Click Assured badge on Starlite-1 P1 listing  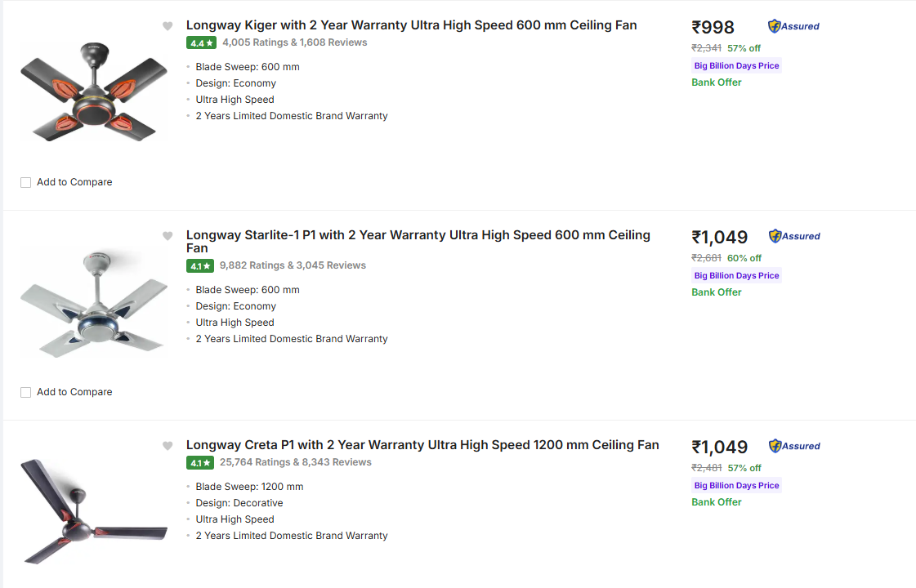[793, 236]
